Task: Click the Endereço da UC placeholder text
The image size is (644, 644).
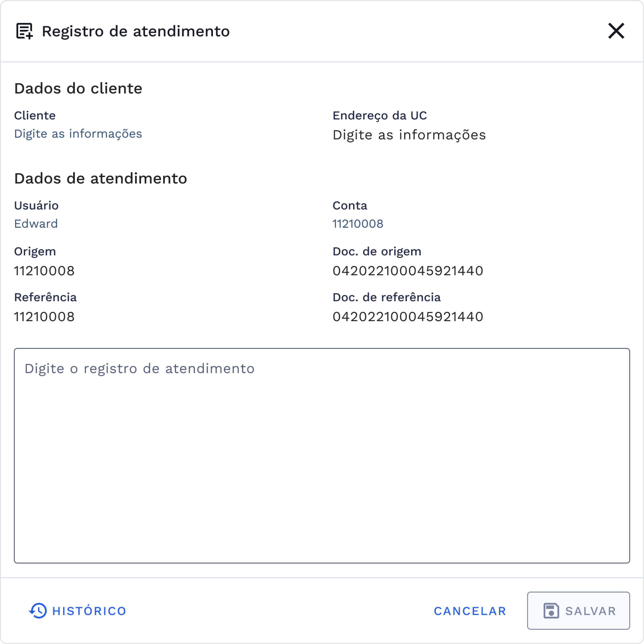Action: pos(409,135)
